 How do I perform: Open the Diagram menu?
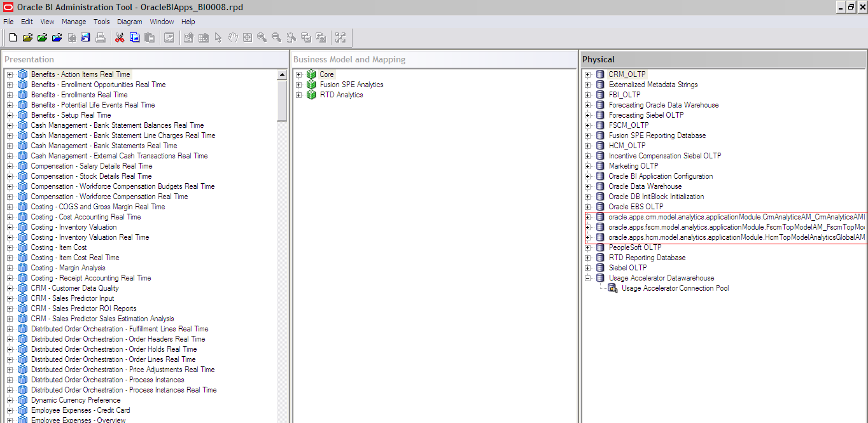(x=129, y=21)
